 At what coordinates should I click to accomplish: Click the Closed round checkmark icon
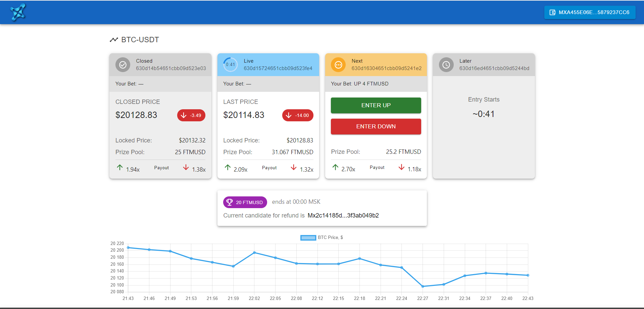pos(123,65)
